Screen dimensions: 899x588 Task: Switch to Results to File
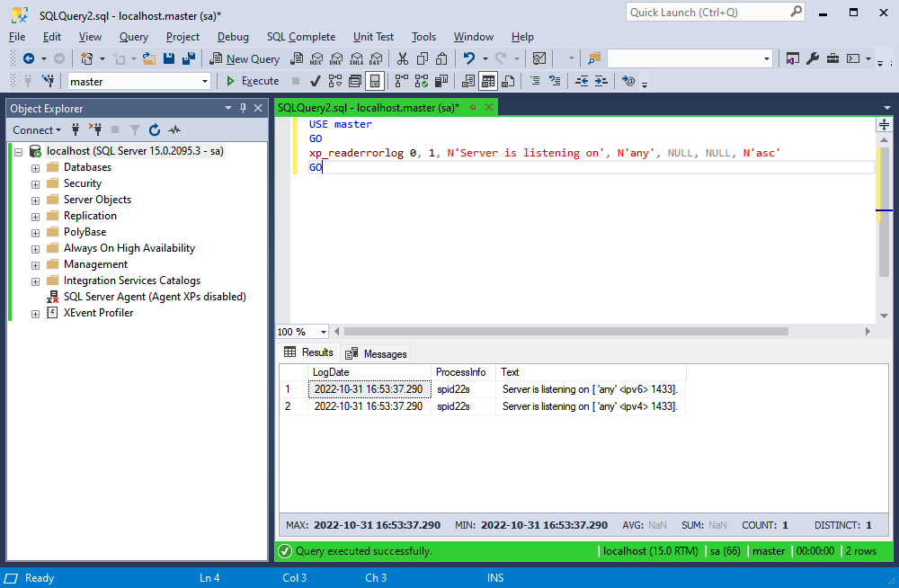508,81
